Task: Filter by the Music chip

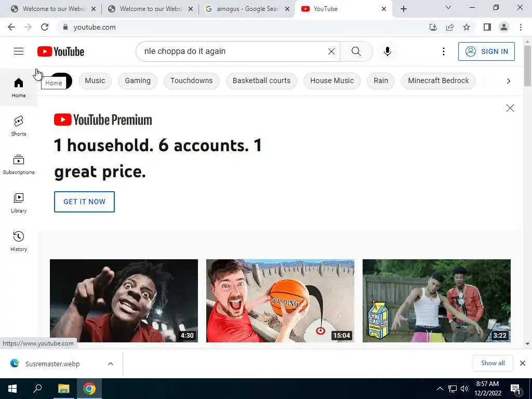Action: pyautogui.click(x=95, y=81)
